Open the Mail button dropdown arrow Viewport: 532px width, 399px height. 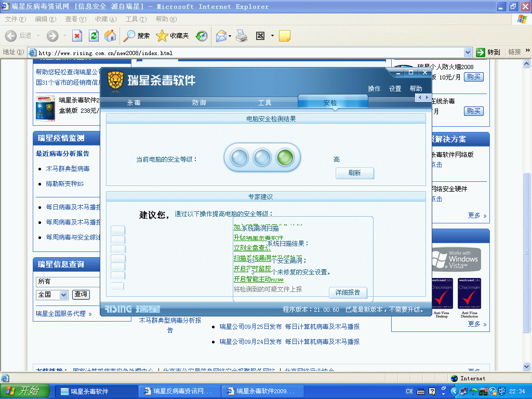pos(230,36)
